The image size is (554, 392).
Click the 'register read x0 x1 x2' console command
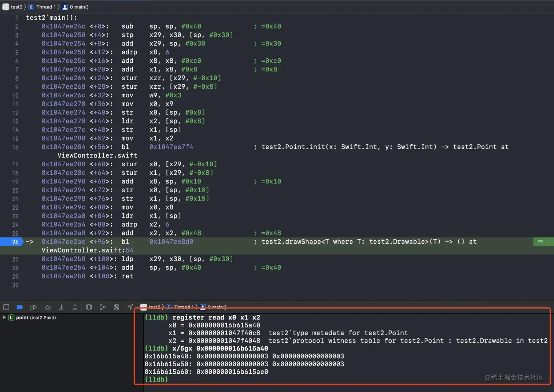(216, 317)
